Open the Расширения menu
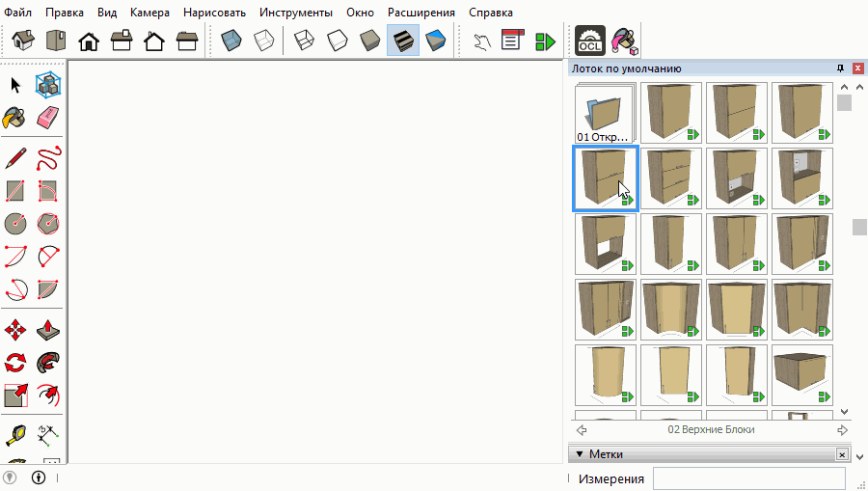Viewport: 868px width, 491px height. (x=421, y=13)
